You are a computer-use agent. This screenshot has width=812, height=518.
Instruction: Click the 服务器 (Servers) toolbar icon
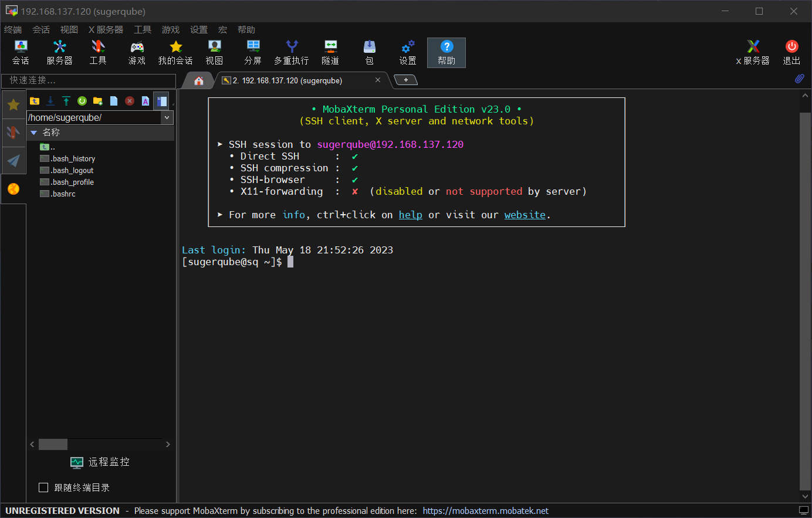click(59, 53)
